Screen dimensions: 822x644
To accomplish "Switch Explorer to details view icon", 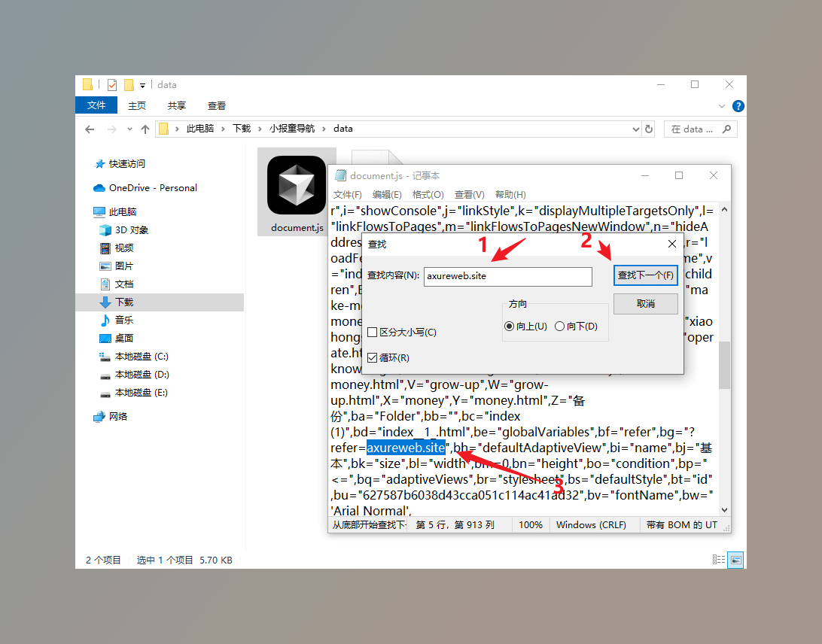I will pyautogui.click(x=719, y=560).
